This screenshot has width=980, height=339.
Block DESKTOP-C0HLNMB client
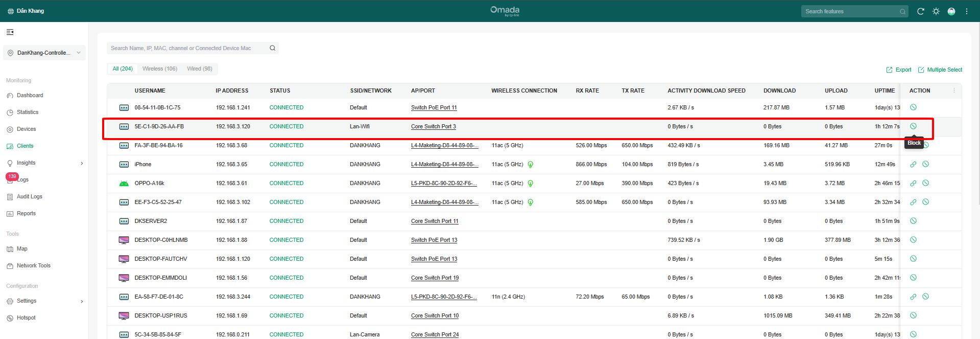(x=913, y=240)
